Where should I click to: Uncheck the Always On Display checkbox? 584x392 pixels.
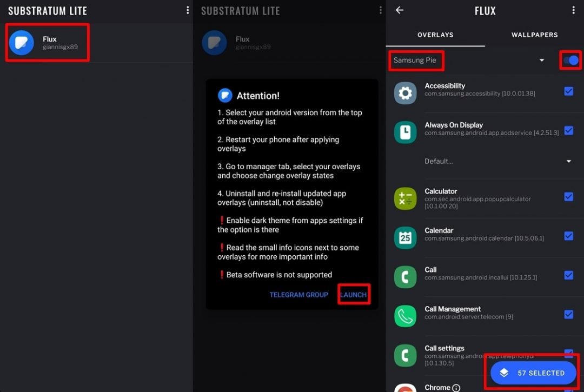[x=568, y=131]
